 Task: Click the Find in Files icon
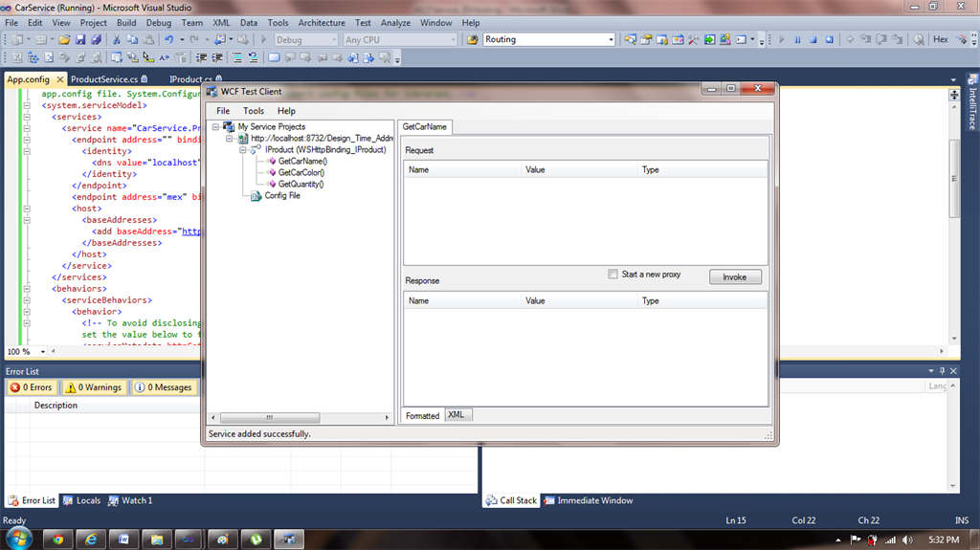(473, 39)
